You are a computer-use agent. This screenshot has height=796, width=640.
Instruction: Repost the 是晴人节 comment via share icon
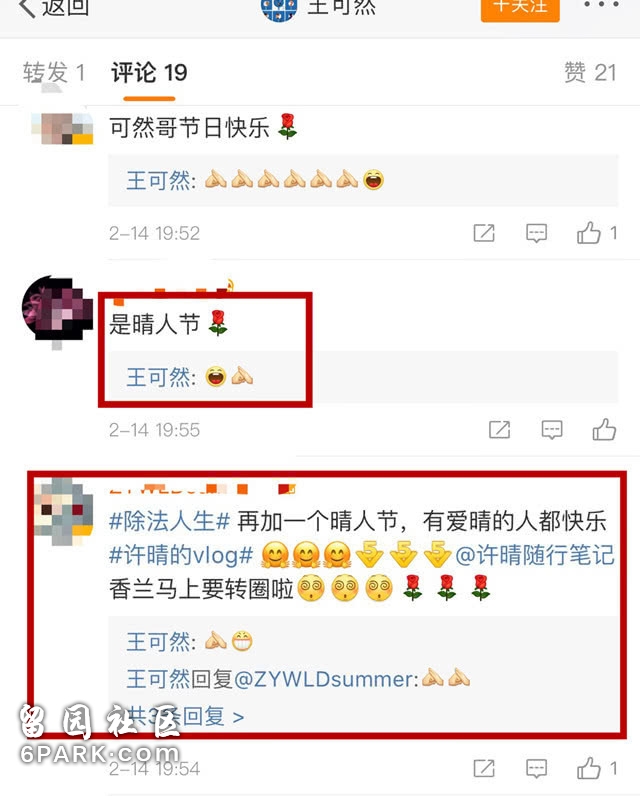point(499,430)
